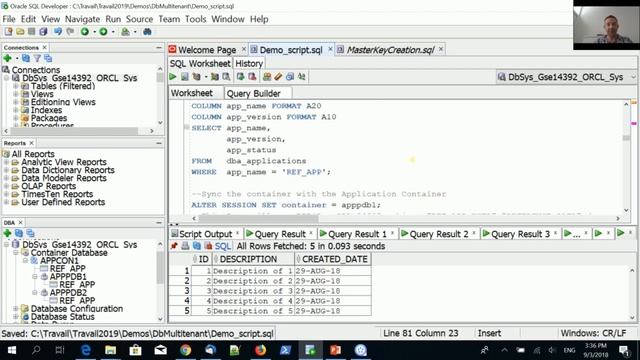Open the Navigate menu
This screenshot has height=360, width=640.
coord(82,19)
